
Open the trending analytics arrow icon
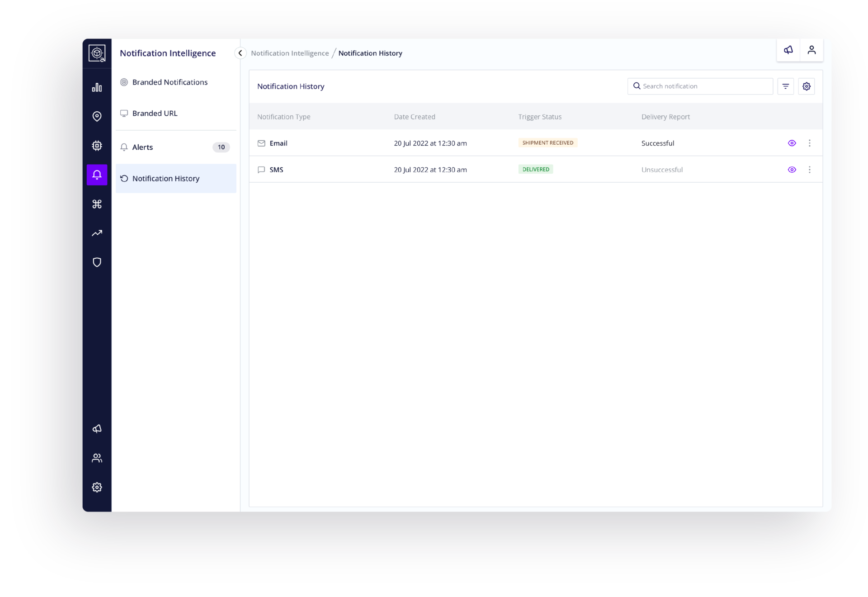click(97, 233)
